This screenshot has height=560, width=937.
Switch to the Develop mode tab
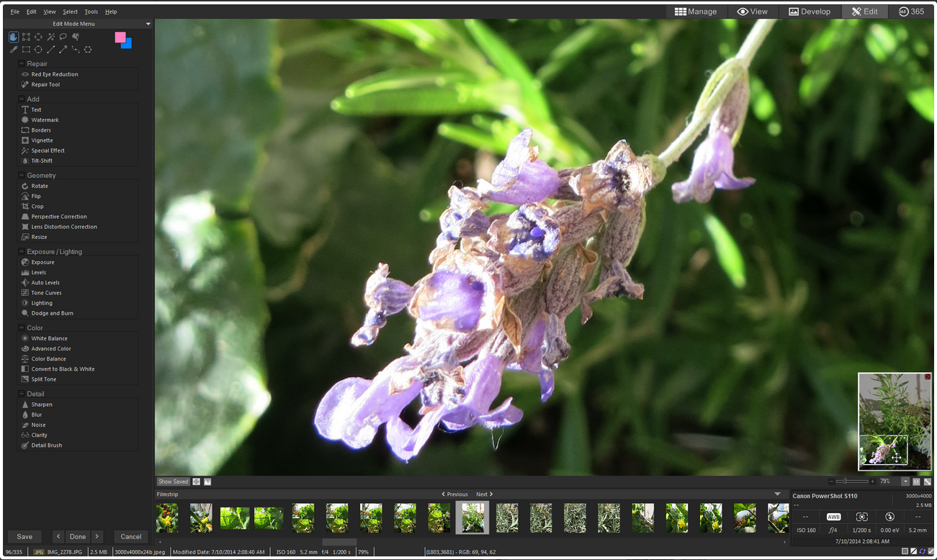click(810, 12)
